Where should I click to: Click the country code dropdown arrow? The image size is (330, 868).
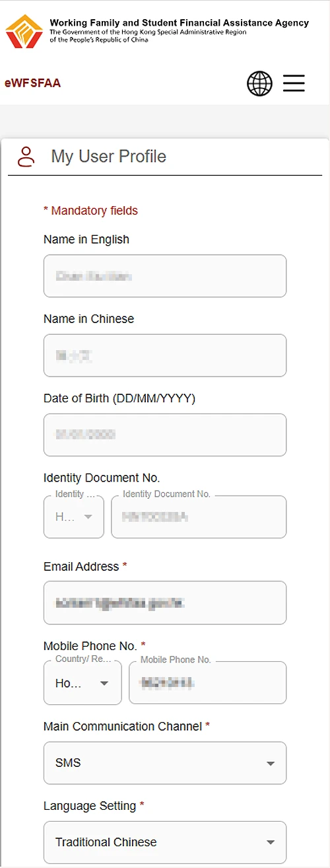(104, 684)
